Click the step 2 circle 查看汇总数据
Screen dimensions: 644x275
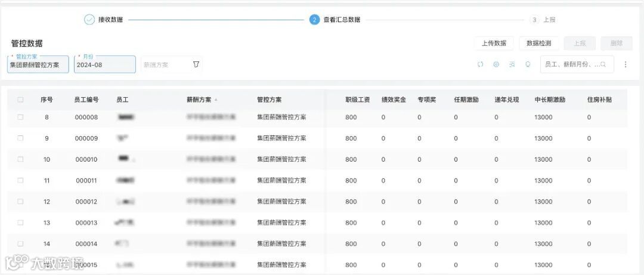click(x=315, y=20)
